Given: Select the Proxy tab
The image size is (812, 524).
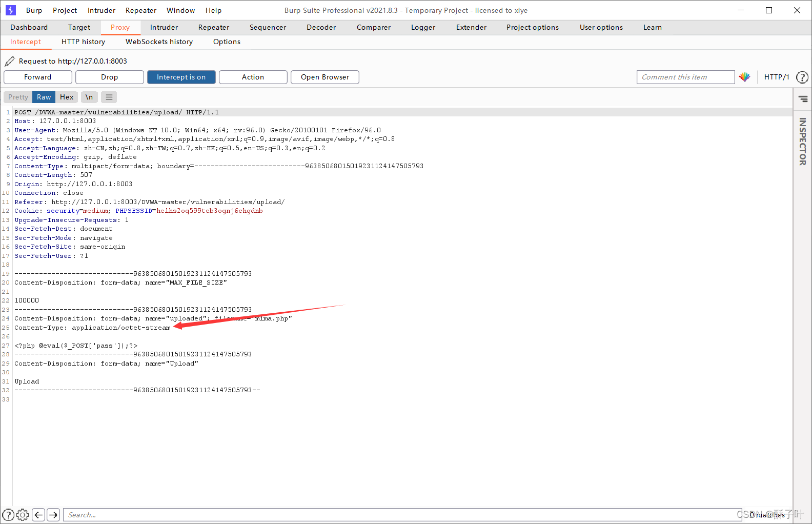Looking at the screenshot, I should point(120,27).
